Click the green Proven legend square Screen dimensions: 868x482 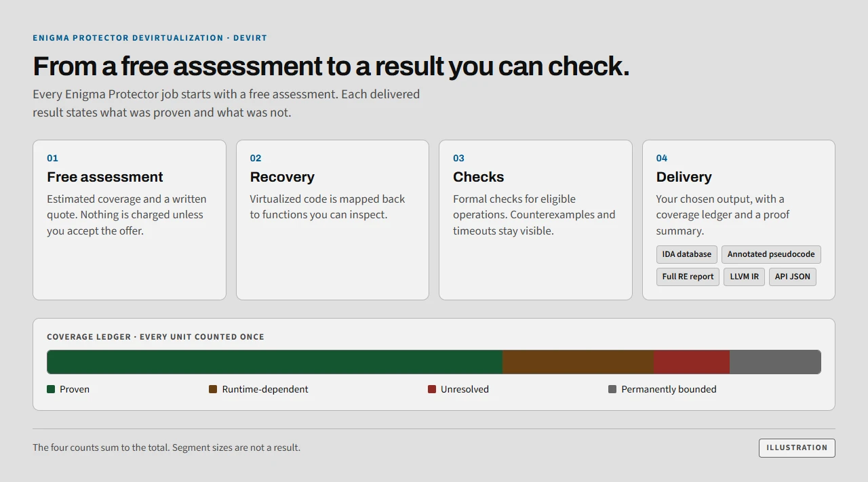(x=51, y=389)
